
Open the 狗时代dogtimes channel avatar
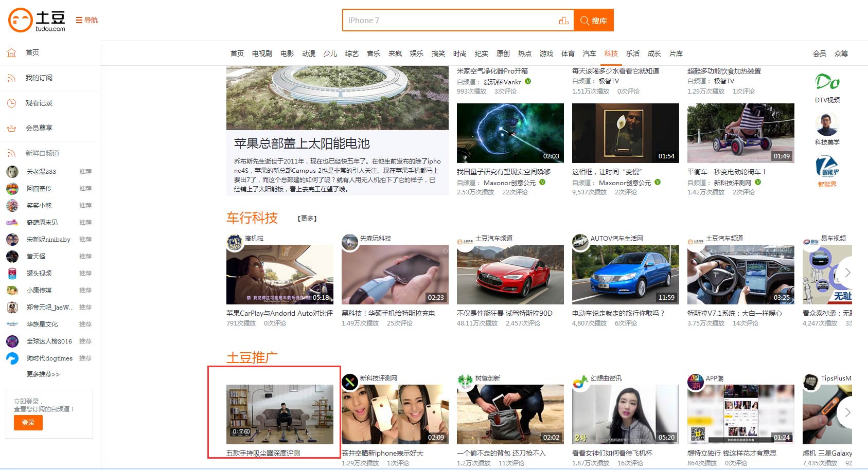coord(12,358)
